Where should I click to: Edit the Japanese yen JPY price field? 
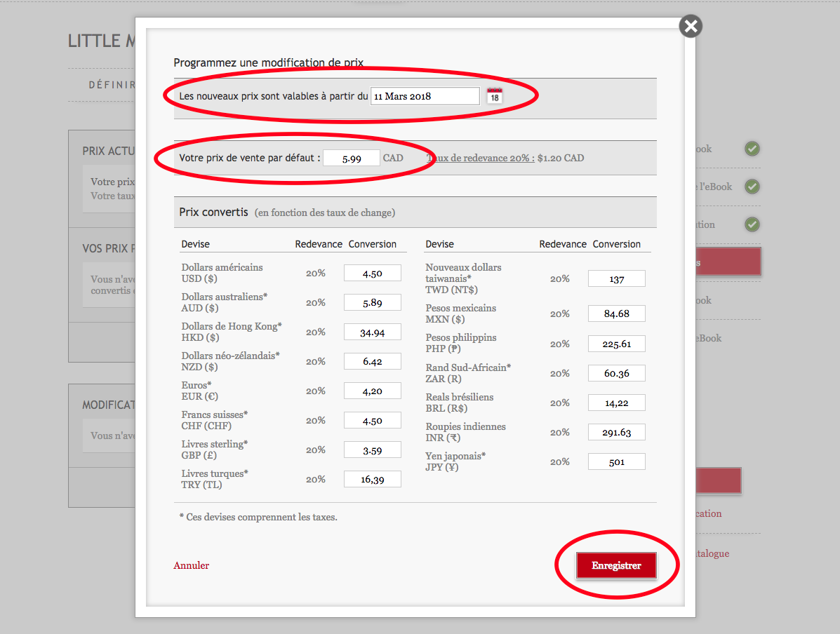pyautogui.click(x=616, y=462)
